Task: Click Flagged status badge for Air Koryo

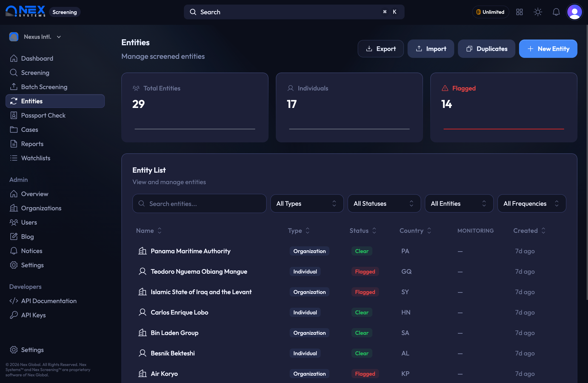Action: (365, 374)
